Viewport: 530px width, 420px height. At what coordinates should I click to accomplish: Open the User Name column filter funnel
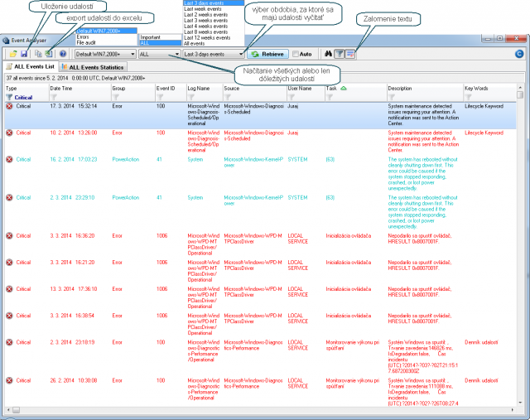(x=291, y=98)
